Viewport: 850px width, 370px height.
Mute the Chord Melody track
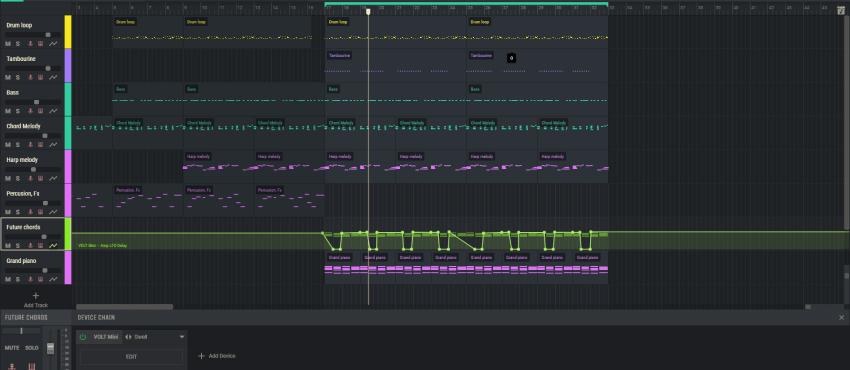click(8, 145)
